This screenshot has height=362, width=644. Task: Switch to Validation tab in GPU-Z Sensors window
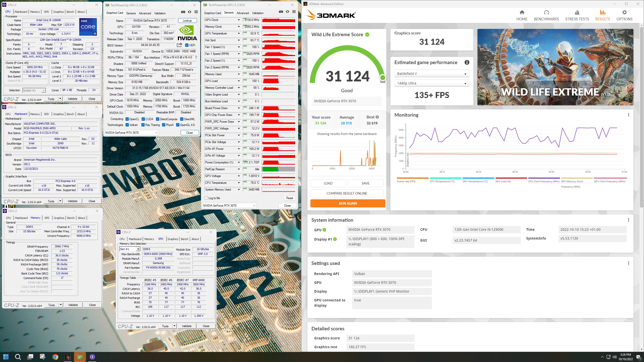pos(258,13)
